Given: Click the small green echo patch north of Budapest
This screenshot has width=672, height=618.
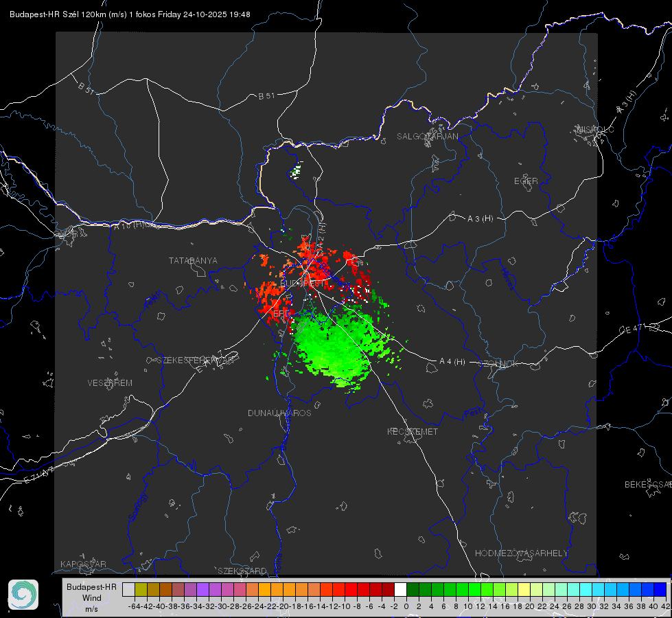Looking at the screenshot, I should (x=296, y=172).
